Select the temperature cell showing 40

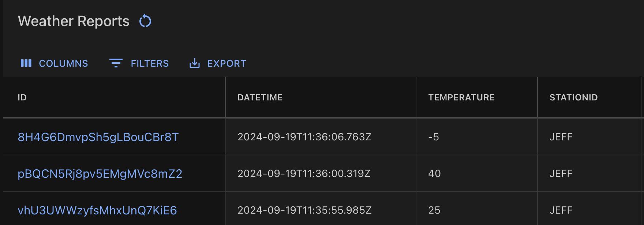(x=434, y=174)
